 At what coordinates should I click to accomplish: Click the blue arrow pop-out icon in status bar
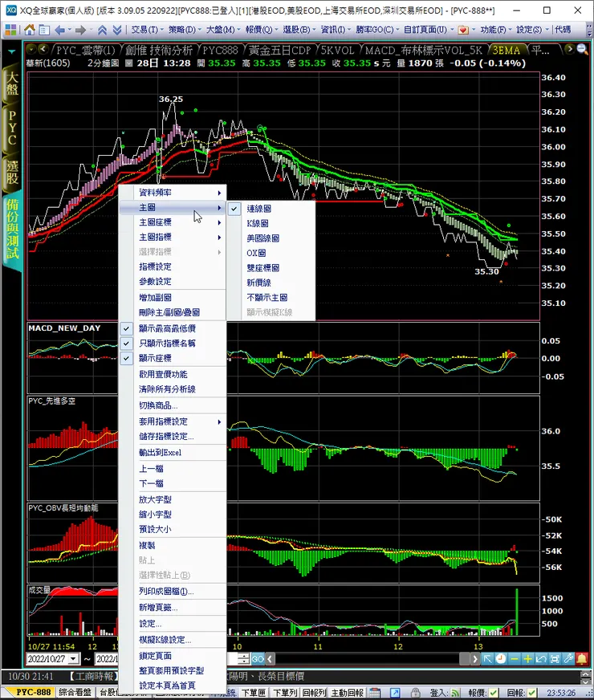coord(395,693)
